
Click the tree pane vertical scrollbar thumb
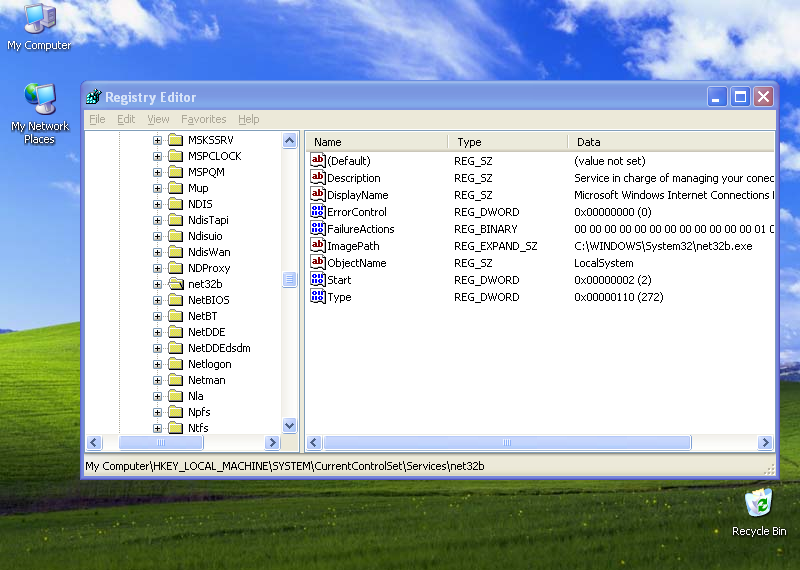(x=289, y=279)
